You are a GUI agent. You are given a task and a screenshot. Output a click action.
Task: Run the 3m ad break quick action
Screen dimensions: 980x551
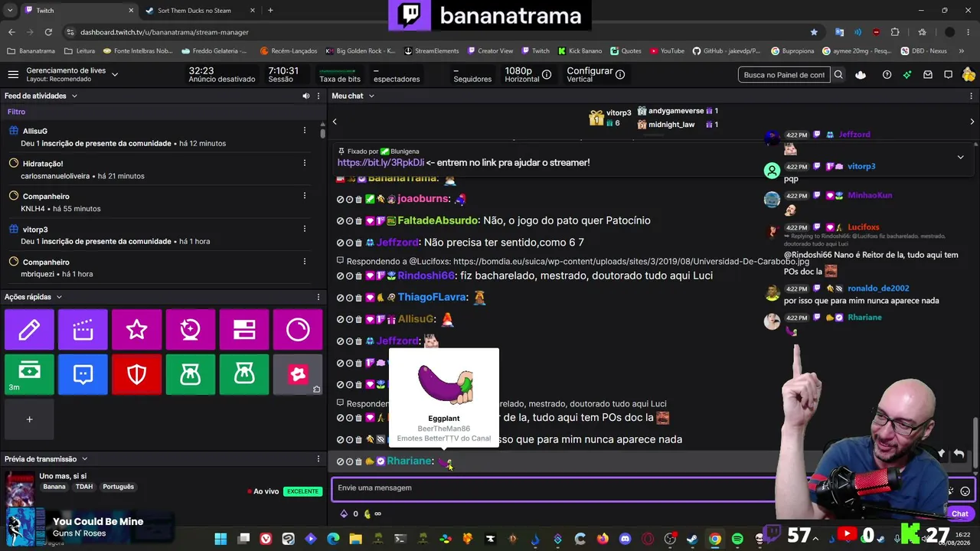pyautogui.click(x=29, y=374)
